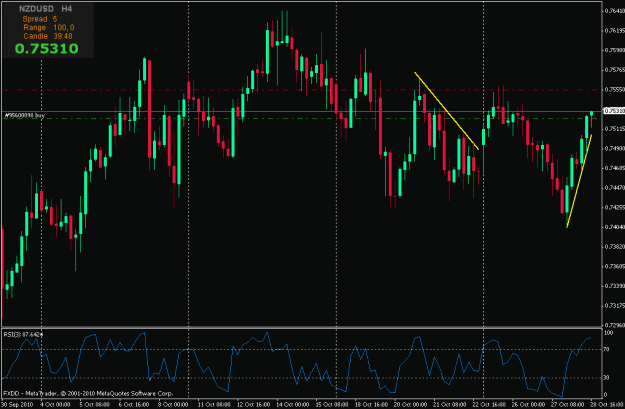
Task: Click the 12 Oct 16:00 time label
Action: coord(254,405)
